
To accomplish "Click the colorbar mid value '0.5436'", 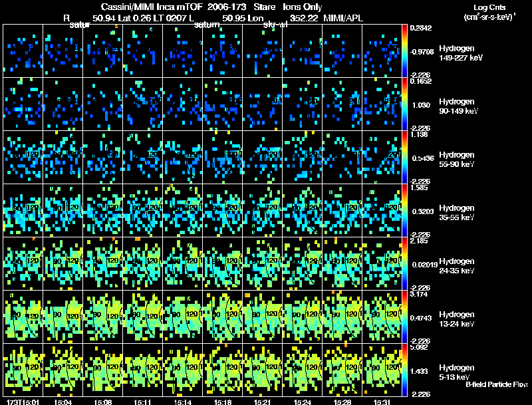I will (x=423, y=158).
